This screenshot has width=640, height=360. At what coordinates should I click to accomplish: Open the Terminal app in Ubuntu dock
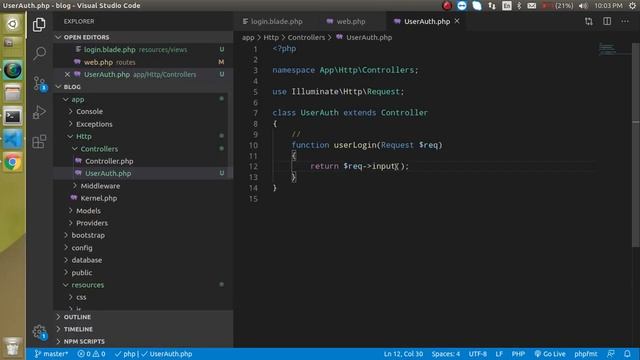pos(12,116)
